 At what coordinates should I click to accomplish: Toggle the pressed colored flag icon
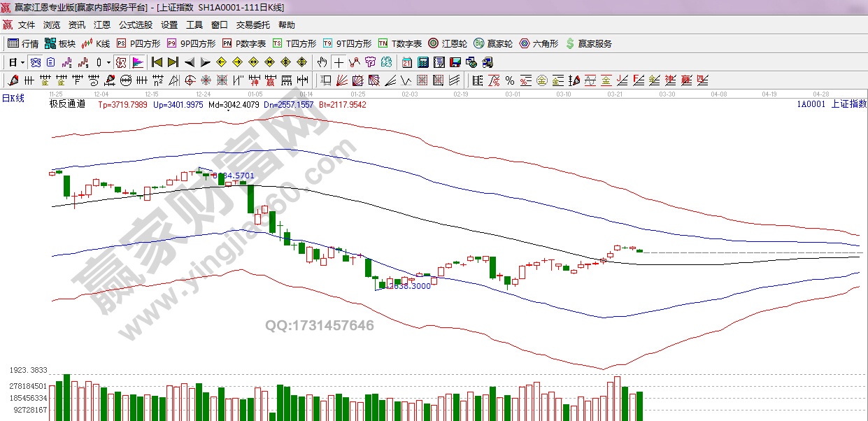point(137,62)
